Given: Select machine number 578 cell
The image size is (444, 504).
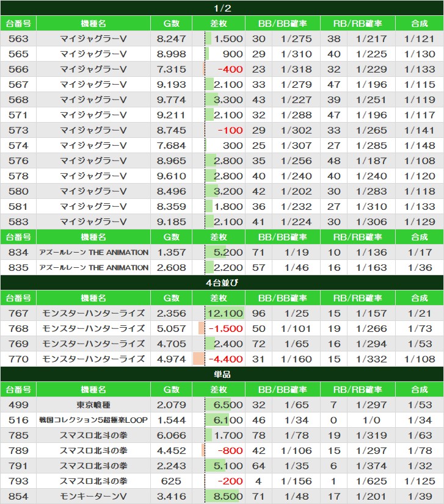Looking at the screenshot, I should [18, 176].
